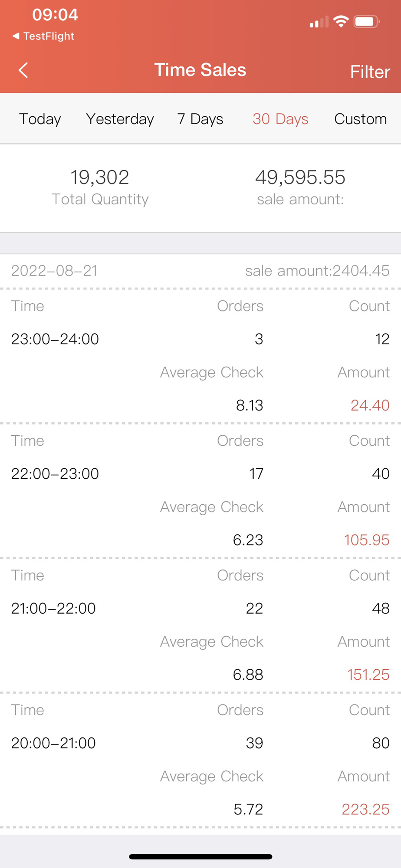This screenshot has height=868, width=401.
Task: Open the Filter options
Action: pos(370,72)
